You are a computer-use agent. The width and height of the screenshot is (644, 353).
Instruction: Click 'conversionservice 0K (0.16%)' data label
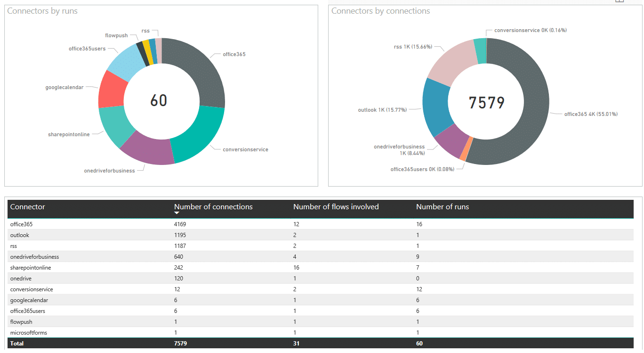(531, 30)
